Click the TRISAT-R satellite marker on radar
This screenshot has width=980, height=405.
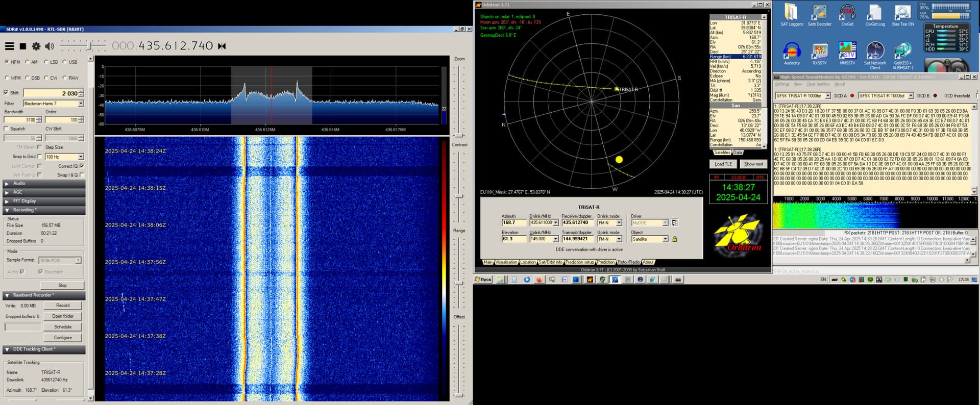[x=617, y=89]
